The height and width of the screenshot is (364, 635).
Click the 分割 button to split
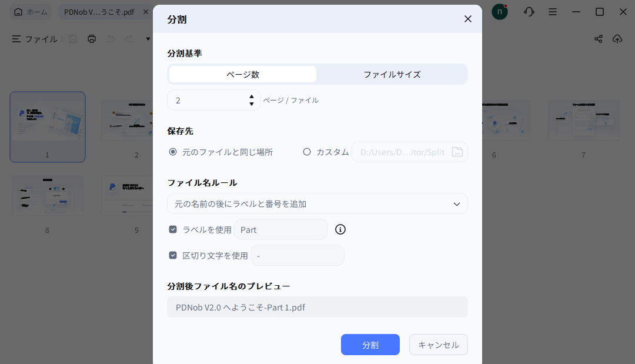[x=370, y=345]
